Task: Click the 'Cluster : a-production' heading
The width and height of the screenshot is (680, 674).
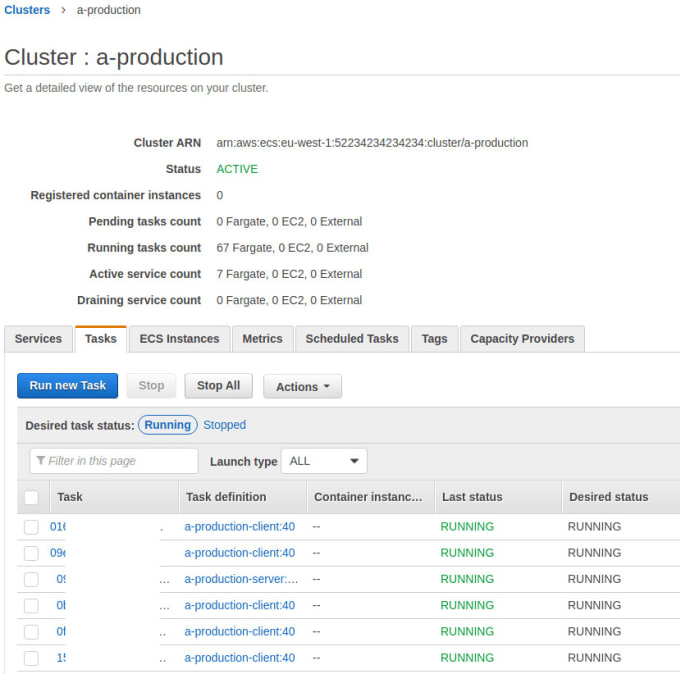Action: point(114,57)
